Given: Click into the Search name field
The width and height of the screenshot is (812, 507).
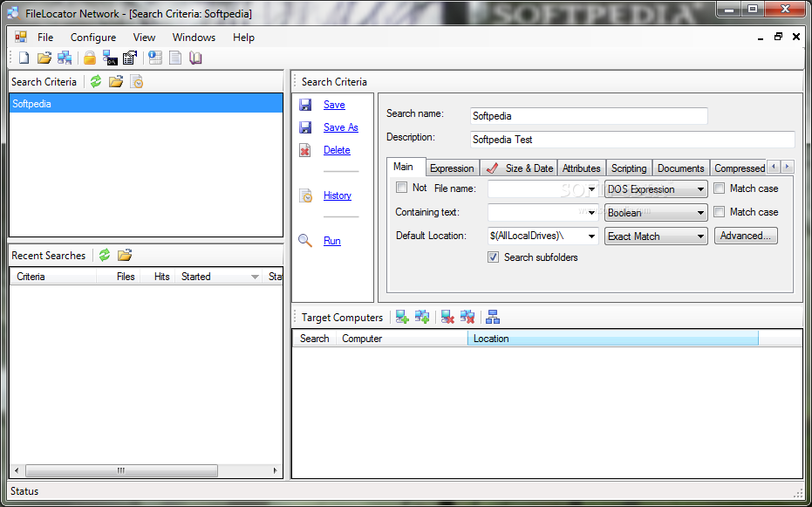Looking at the screenshot, I should point(589,116).
